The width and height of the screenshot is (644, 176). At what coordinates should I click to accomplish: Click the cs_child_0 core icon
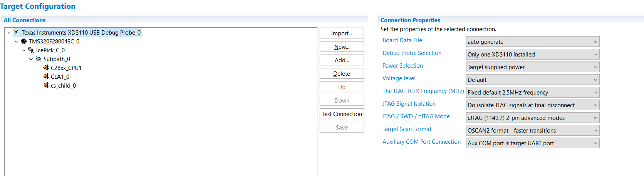pyautogui.click(x=46, y=85)
